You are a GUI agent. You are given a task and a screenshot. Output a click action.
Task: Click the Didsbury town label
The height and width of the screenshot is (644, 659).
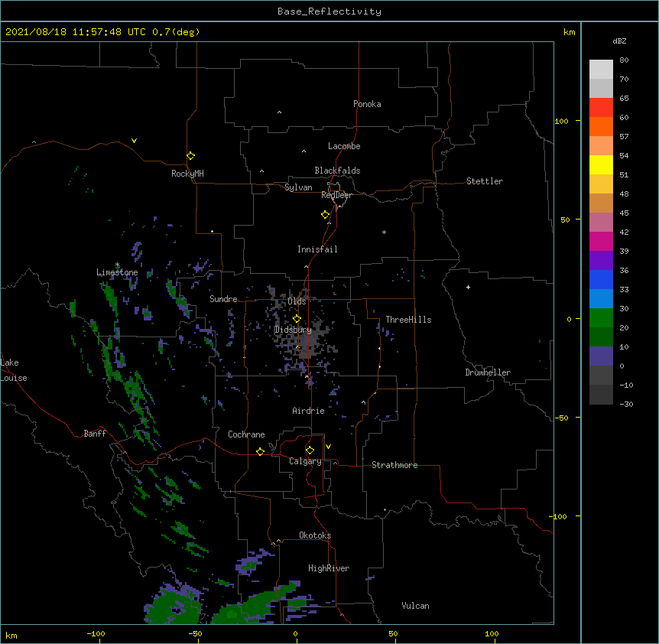click(x=293, y=330)
